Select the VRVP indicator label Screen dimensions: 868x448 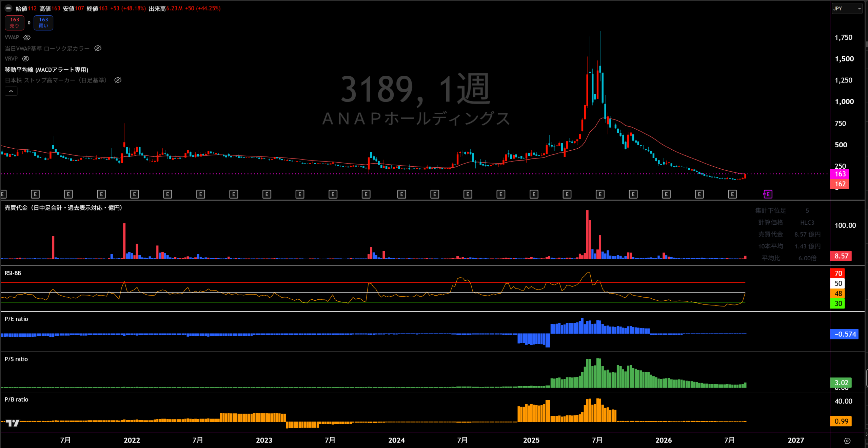pyautogui.click(x=11, y=59)
